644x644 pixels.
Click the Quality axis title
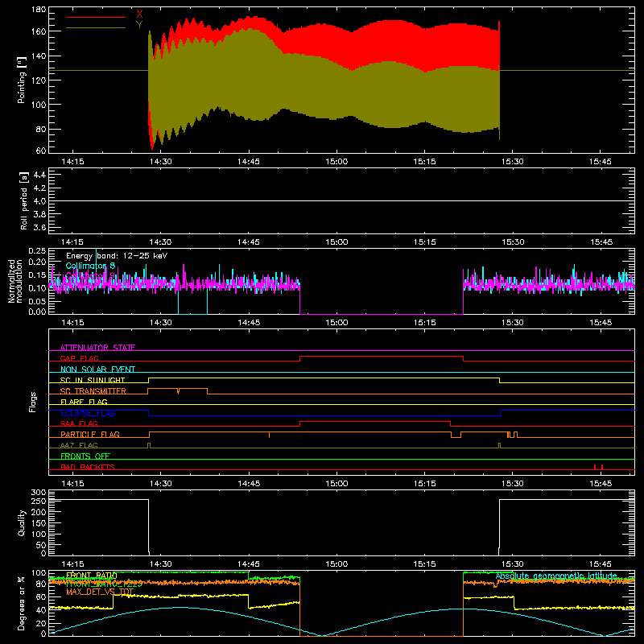(x=22, y=522)
